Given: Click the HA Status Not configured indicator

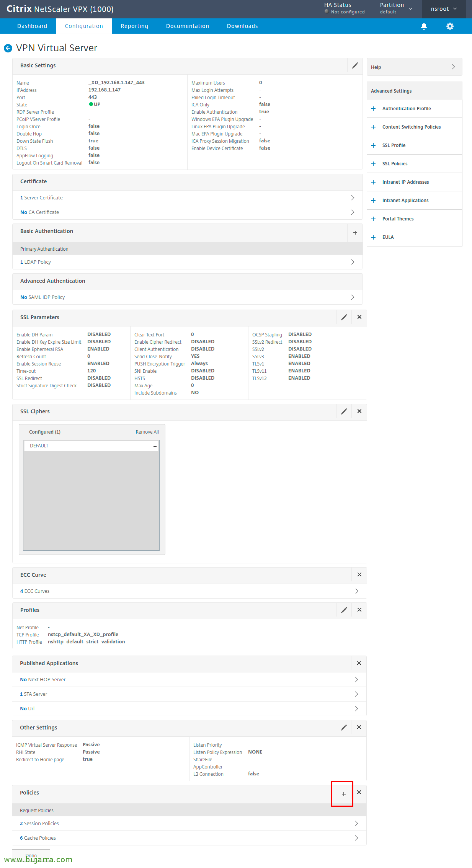Looking at the screenshot, I should [x=344, y=8].
